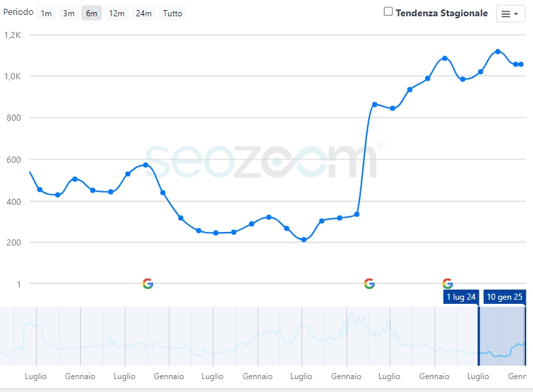This screenshot has height=392, width=533.
Task: Click the 1 lug 24 range handle
Action: (461, 297)
